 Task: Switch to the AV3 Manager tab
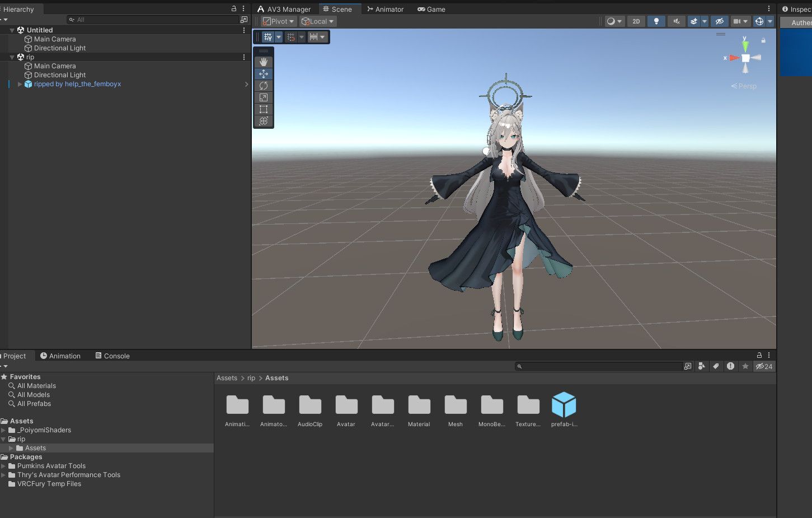(x=284, y=10)
